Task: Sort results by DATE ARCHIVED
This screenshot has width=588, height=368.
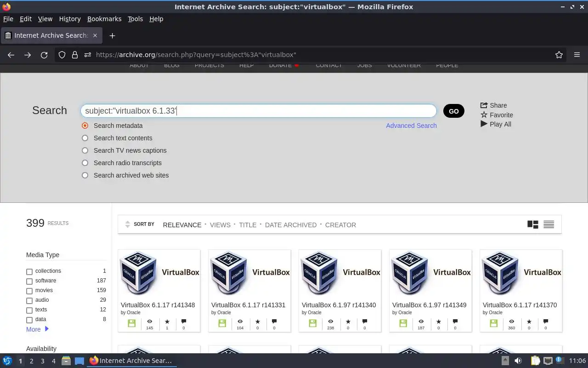Action: (x=291, y=225)
